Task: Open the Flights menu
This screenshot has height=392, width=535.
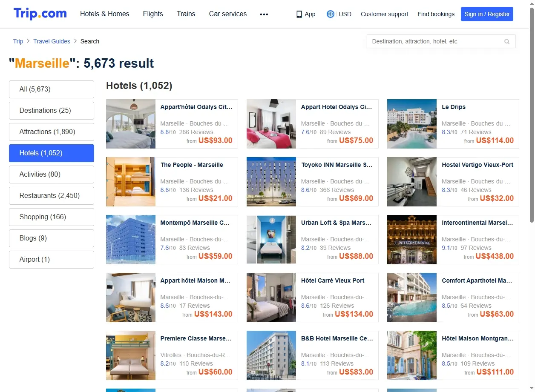Action: coord(153,14)
